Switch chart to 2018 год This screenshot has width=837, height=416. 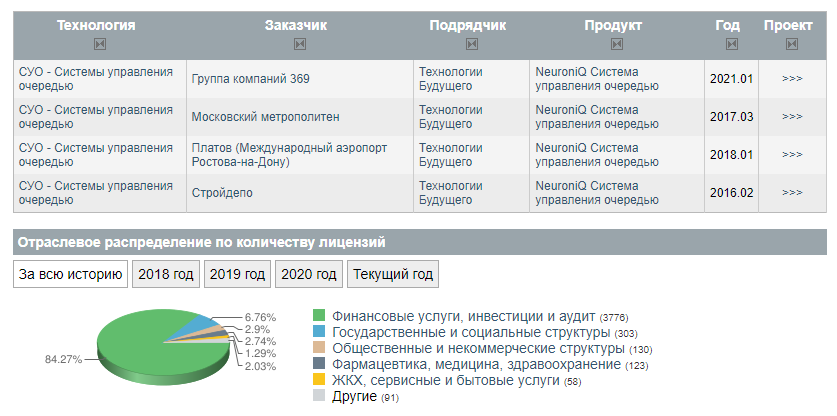[x=166, y=274]
